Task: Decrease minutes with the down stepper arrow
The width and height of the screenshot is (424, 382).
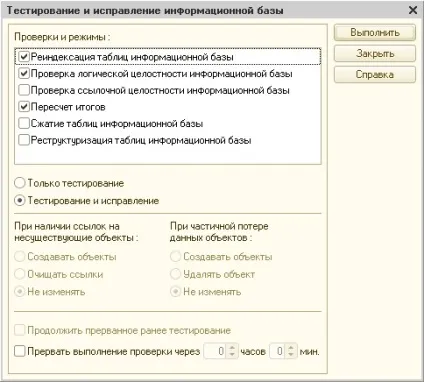Action: pos(291,355)
